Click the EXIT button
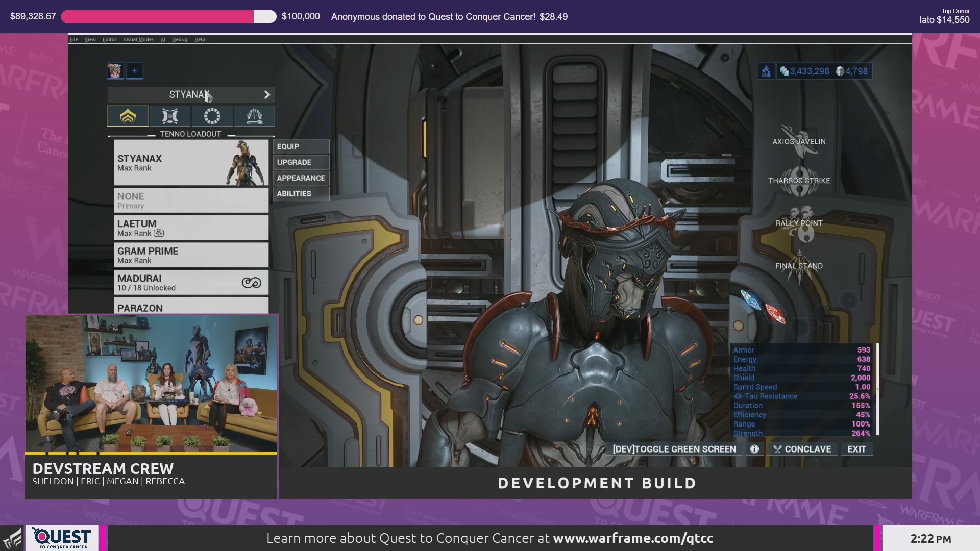The width and height of the screenshot is (980, 551). click(856, 449)
